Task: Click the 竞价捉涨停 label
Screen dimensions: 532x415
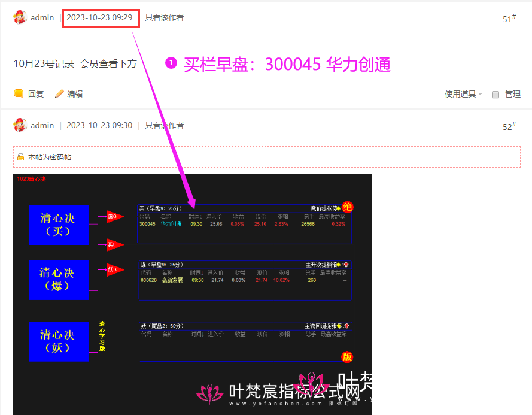Action: (324, 208)
